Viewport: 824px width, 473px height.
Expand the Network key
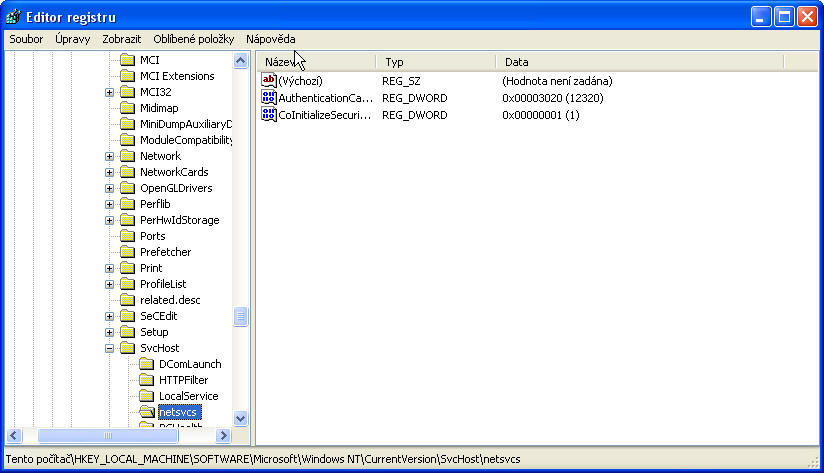[109, 157]
